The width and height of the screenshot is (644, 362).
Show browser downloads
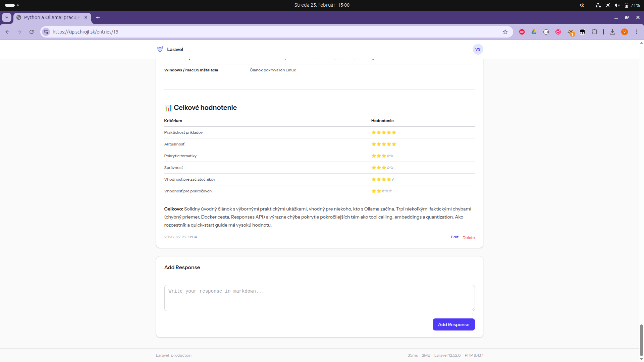[612, 32]
